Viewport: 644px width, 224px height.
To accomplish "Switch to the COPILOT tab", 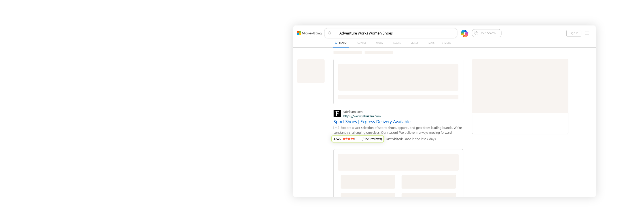I will 362,43.
